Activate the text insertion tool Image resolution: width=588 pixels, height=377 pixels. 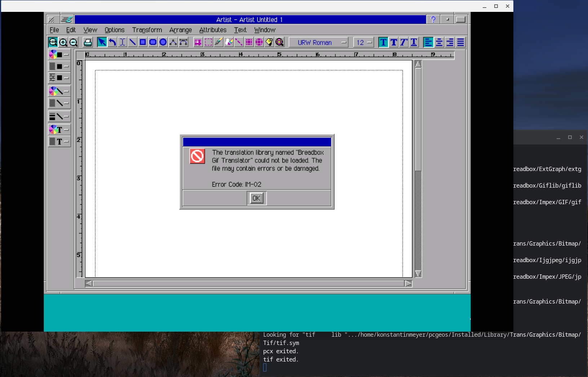point(122,42)
